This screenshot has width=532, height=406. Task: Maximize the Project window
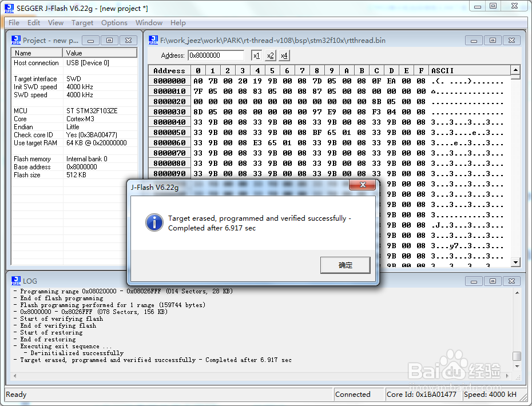click(109, 41)
